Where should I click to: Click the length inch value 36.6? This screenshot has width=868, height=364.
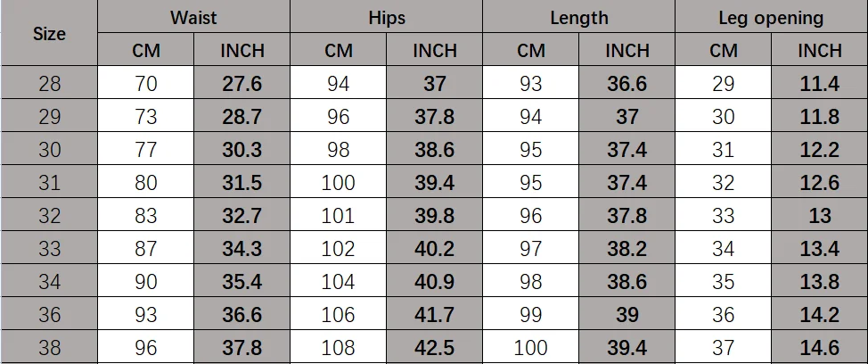pos(626,83)
